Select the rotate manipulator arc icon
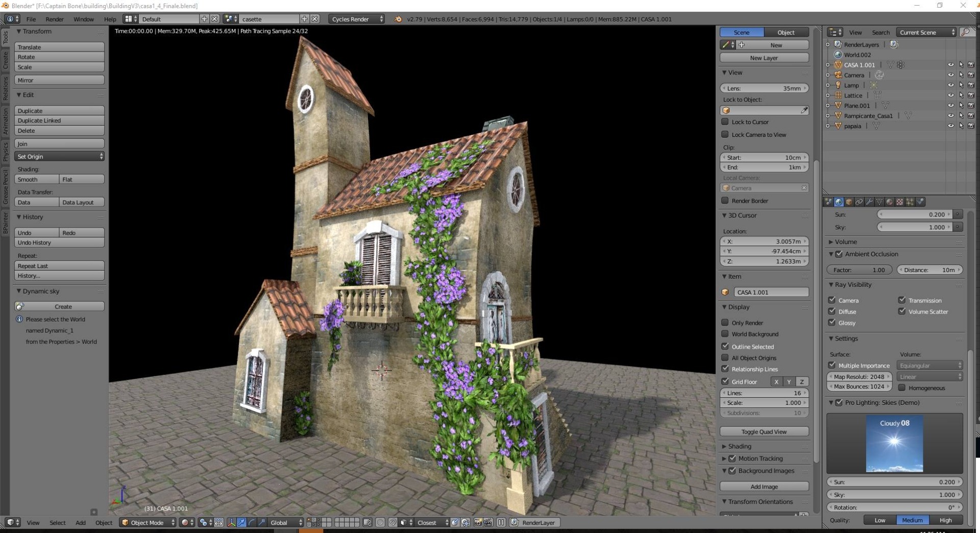Screen dimensions: 980x533 point(252,522)
